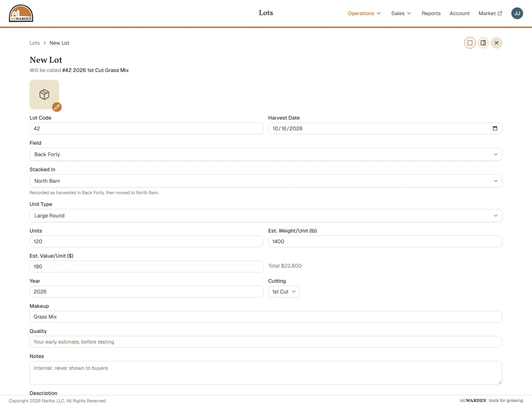The width and height of the screenshot is (532, 406).
Task: Open the Field dropdown showing Back Forty
Action: point(266,154)
